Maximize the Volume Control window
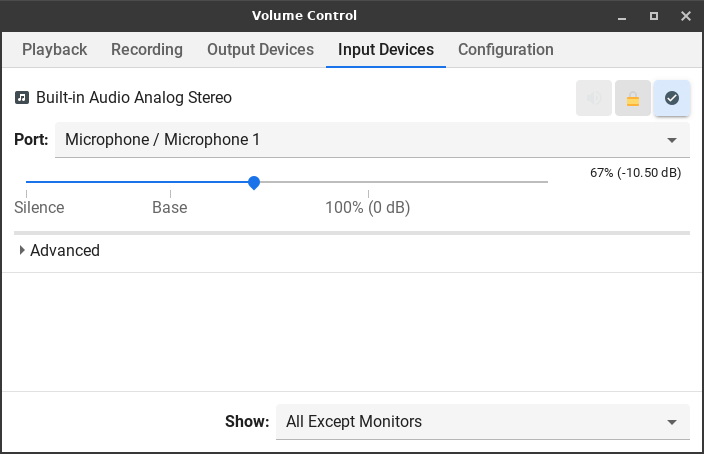This screenshot has width=704, height=454. [x=654, y=16]
